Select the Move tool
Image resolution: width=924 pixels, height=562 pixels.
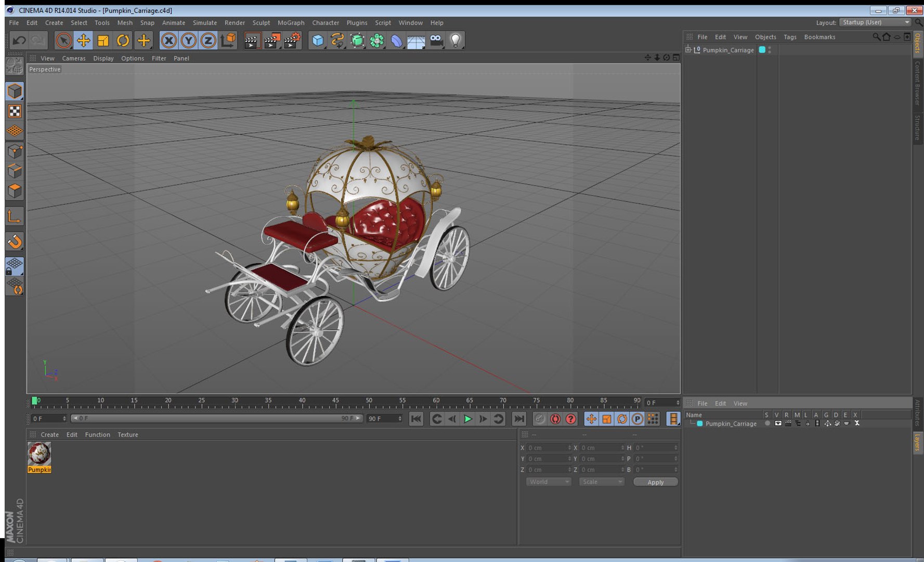pyautogui.click(x=83, y=40)
